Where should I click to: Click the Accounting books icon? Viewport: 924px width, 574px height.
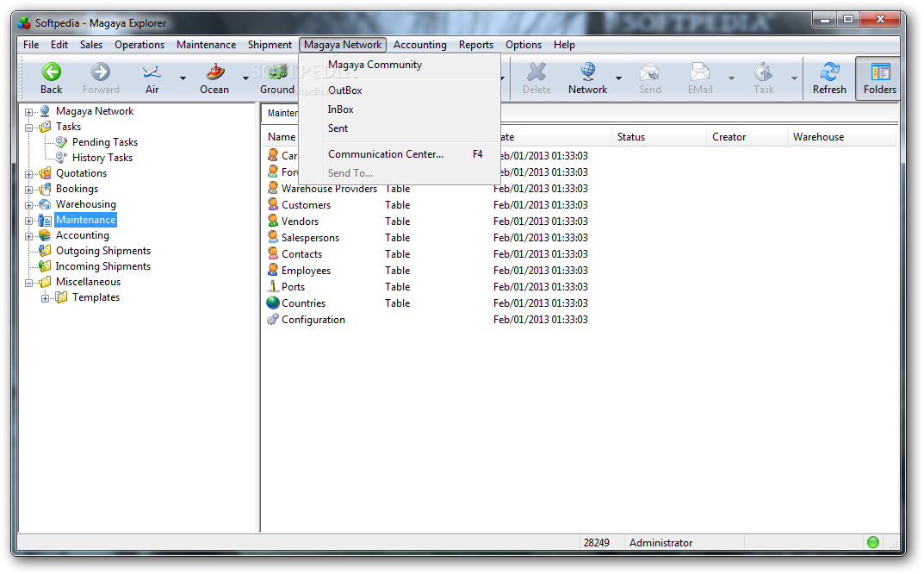(x=45, y=235)
